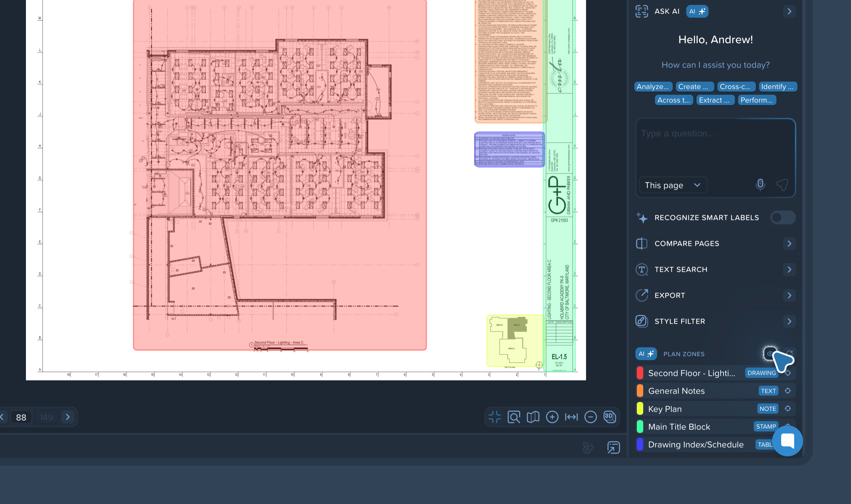
Task: Click the microphone icon in the question box
Action: [760, 184]
